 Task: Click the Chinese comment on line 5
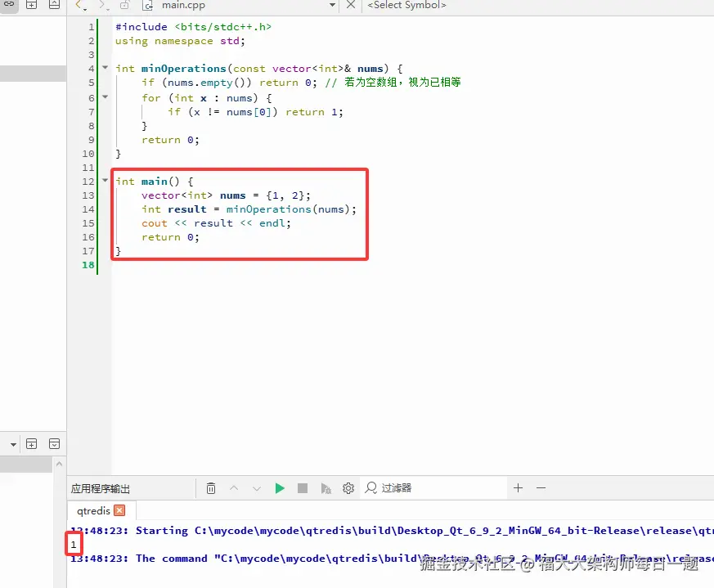(x=393, y=83)
